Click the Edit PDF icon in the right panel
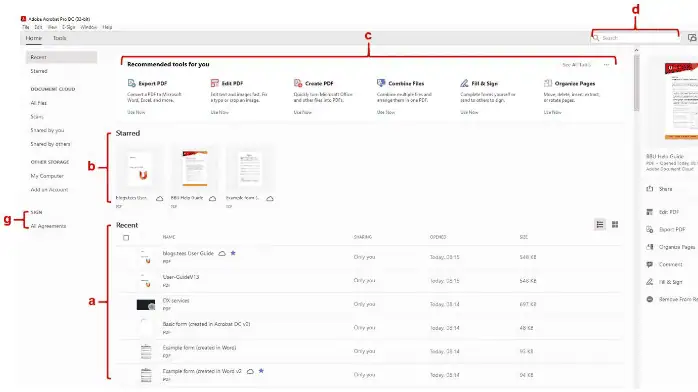698x392 pixels. pos(649,212)
